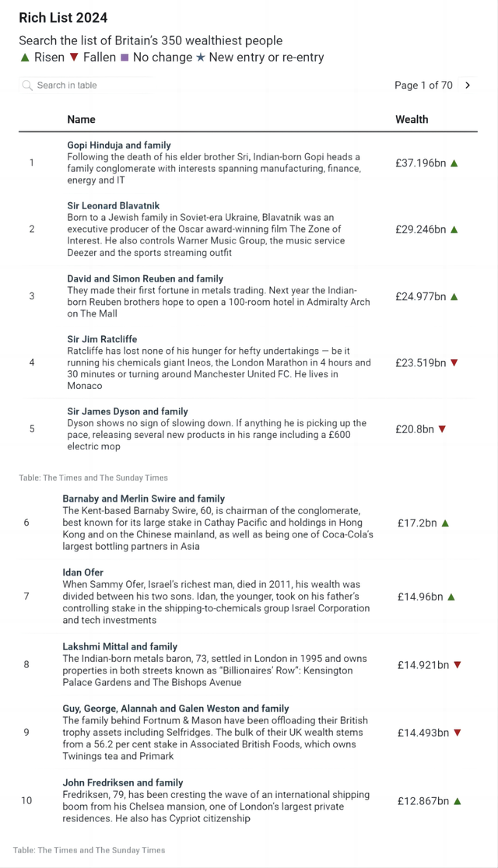Click the Name column header
The image size is (498, 868).
pyautogui.click(x=82, y=120)
